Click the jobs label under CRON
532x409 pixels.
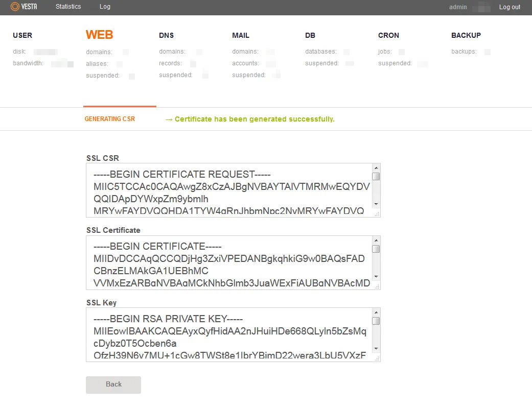point(385,52)
